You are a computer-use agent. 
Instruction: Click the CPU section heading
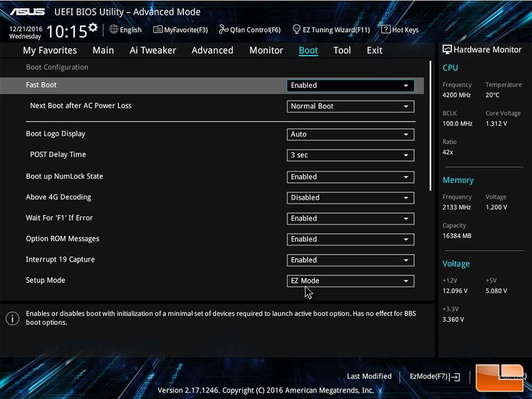(450, 68)
